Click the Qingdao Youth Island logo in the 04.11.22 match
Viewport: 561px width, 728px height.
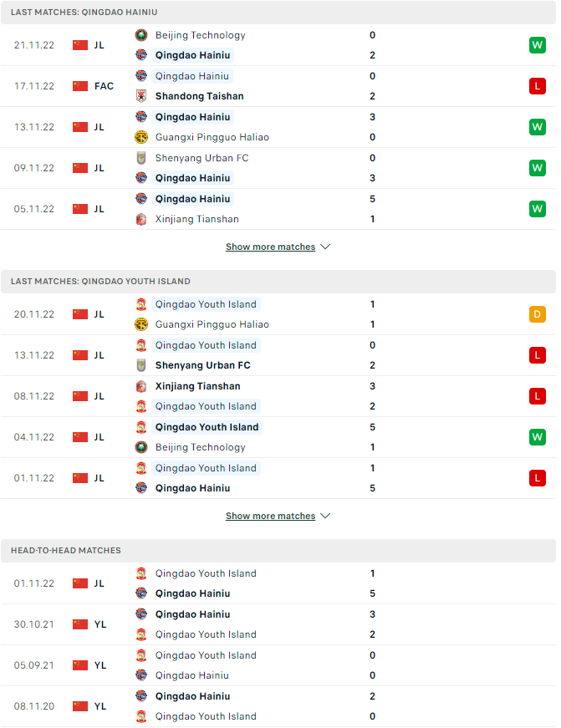click(141, 427)
